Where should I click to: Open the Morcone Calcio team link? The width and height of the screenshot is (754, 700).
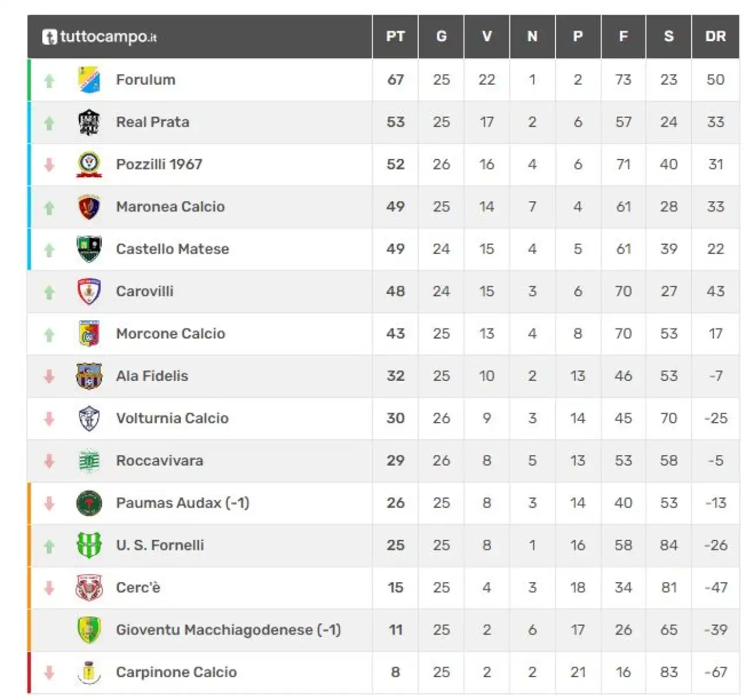(x=171, y=334)
